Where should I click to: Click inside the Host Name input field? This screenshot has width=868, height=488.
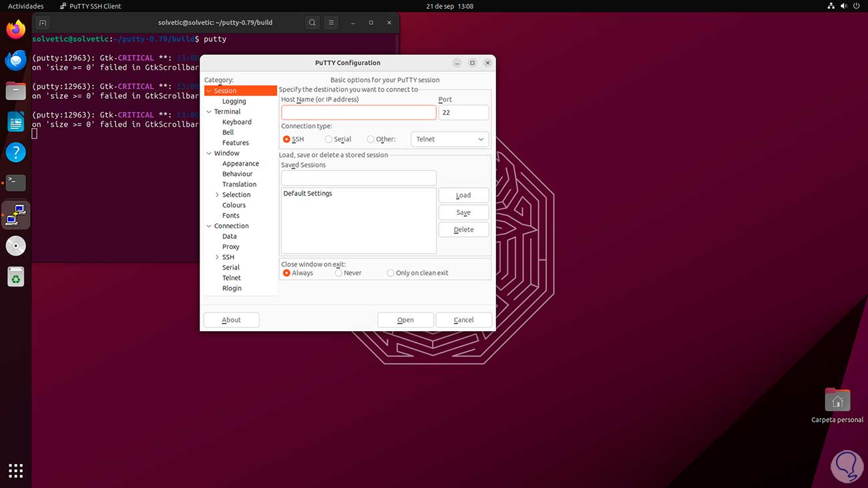(x=359, y=112)
